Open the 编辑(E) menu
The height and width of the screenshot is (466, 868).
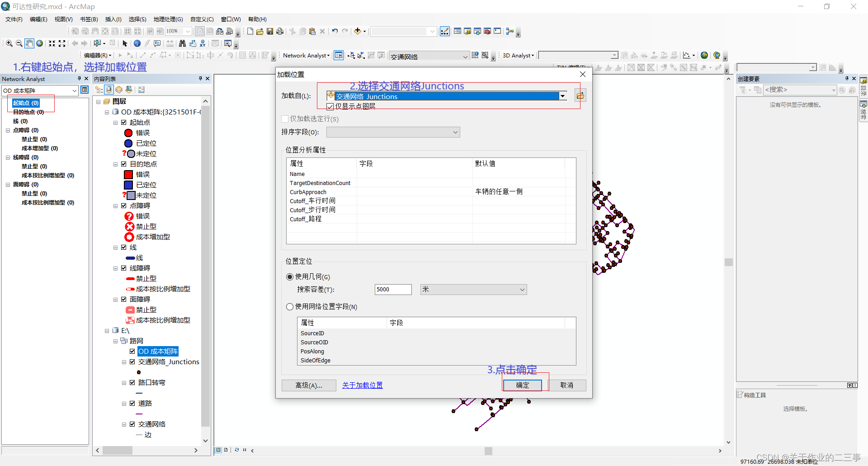click(38, 19)
